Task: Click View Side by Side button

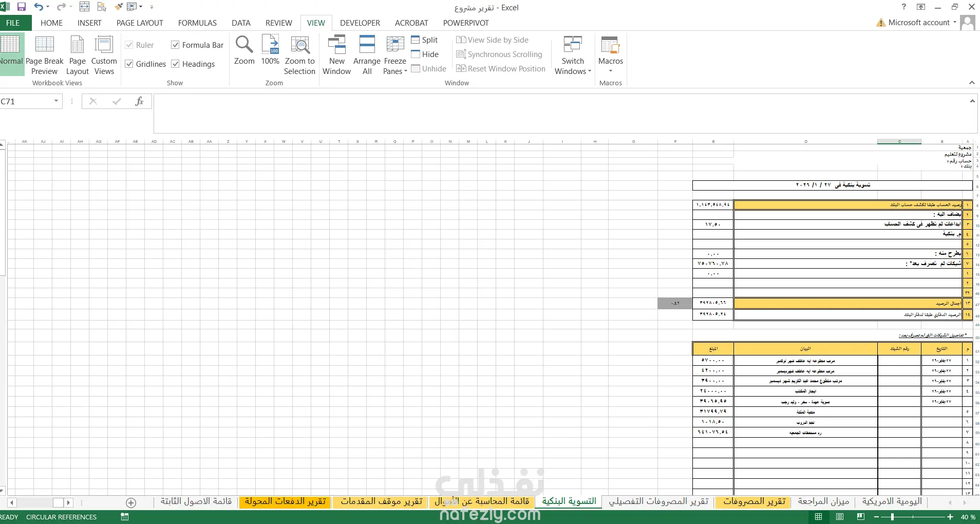Action: coord(492,40)
